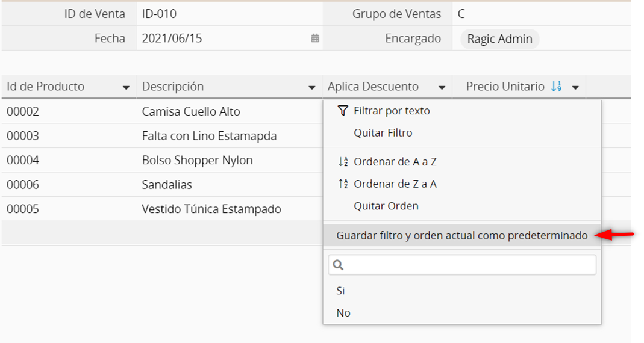Screen dimensions: 644x343
Task: Open the Precio Unitario column dropdown
Action: tap(575, 88)
